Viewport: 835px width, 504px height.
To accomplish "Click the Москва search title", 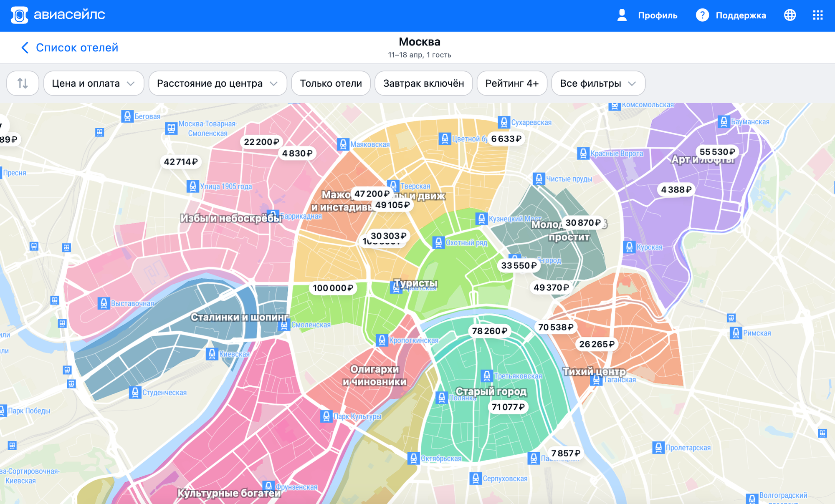I will pos(420,42).
